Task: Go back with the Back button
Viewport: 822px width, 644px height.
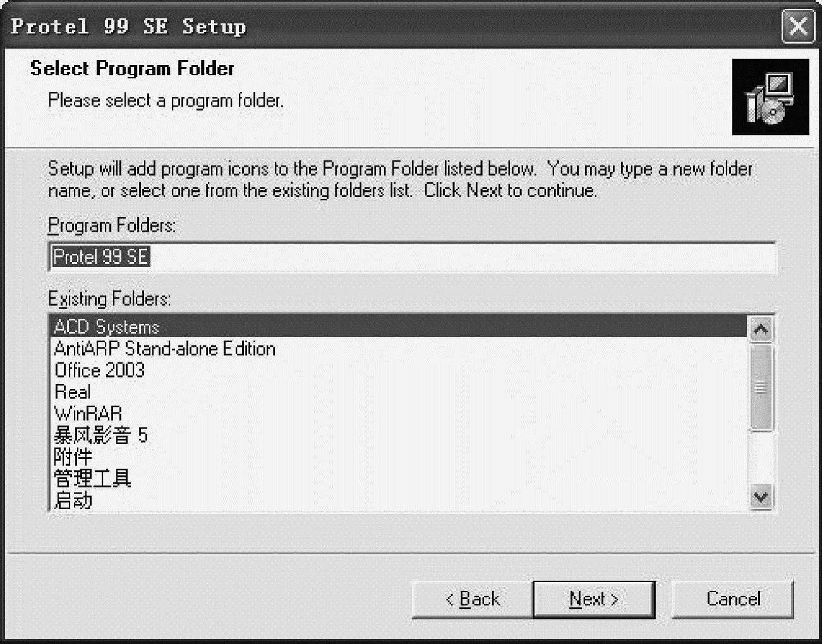Action: [472, 599]
